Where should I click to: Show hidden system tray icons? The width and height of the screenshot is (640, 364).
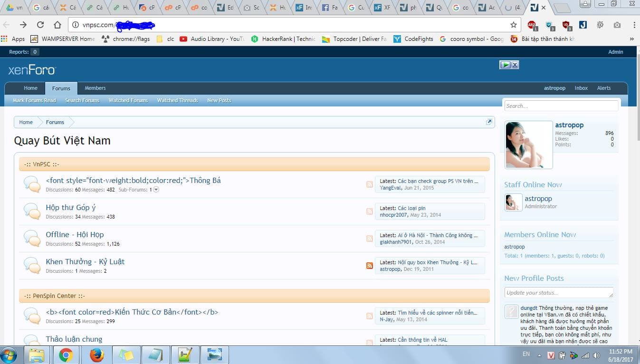click(x=539, y=354)
